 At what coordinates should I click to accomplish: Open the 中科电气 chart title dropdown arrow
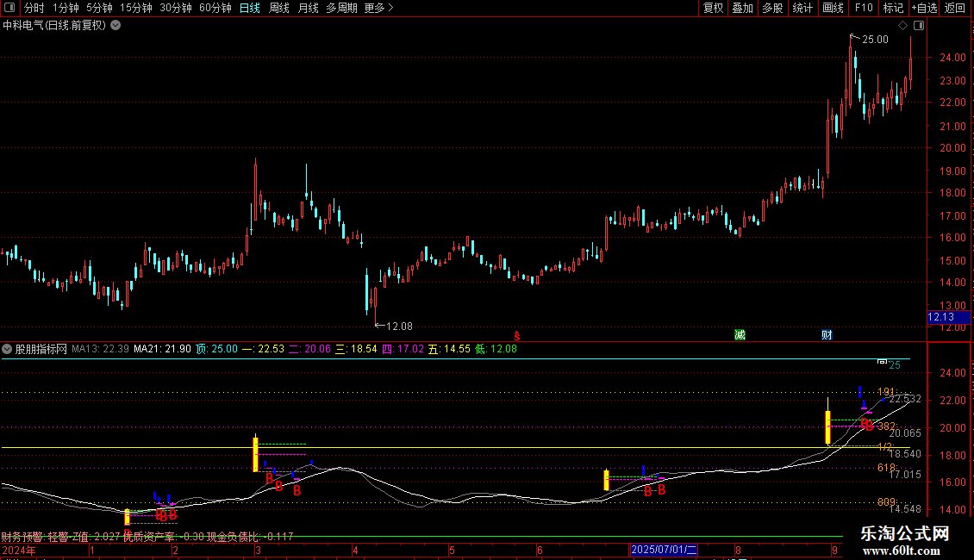coord(116,26)
